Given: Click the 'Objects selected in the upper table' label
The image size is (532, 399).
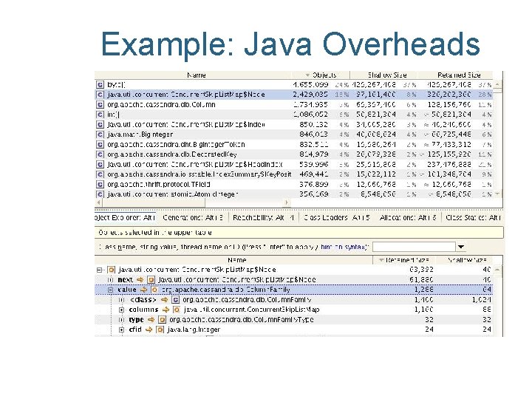Looking at the screenshot, I should [x=155, y=233].
